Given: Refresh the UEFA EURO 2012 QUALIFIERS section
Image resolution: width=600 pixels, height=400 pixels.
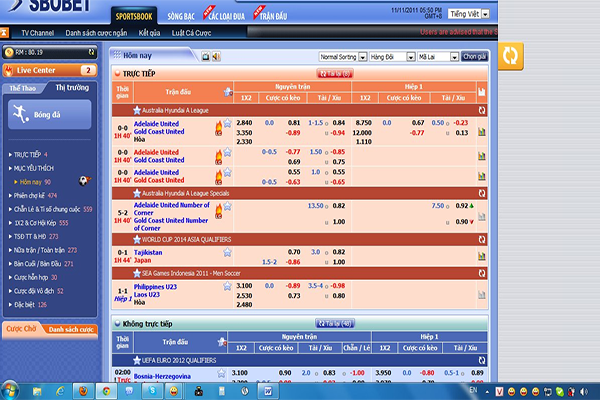Looking at the screenshot, I should (x=482, y=360).
